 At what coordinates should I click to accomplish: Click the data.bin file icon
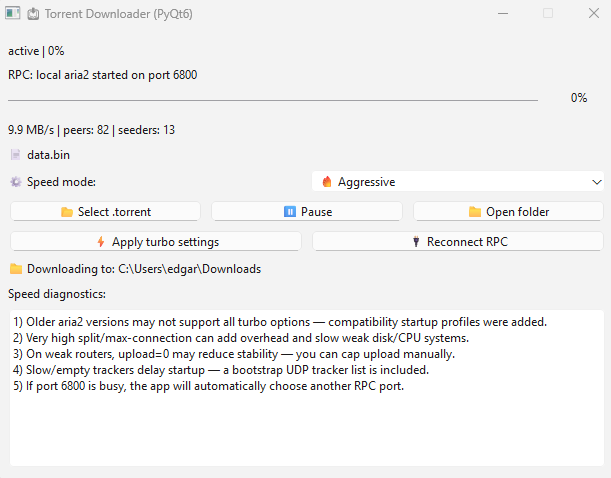[x=15, y=155]
